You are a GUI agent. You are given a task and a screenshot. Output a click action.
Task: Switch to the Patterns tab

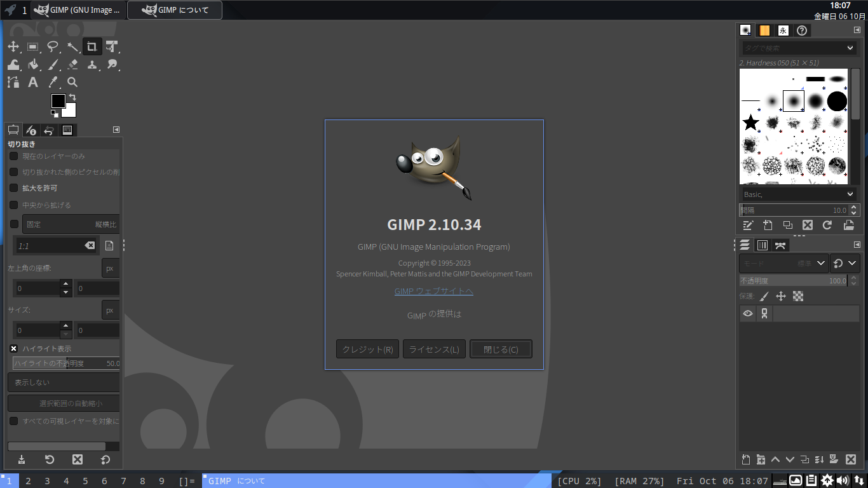[764, 30]
